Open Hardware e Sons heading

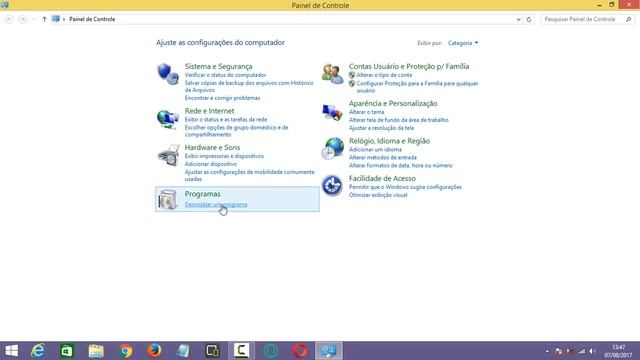click(212, 147)
